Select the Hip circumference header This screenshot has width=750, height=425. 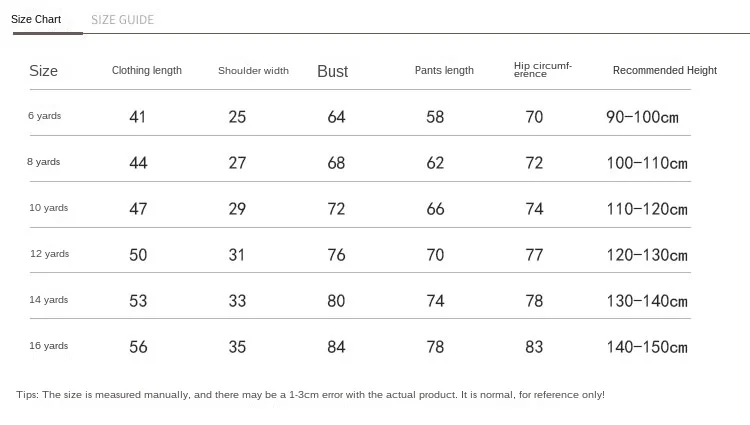point(542,70)
